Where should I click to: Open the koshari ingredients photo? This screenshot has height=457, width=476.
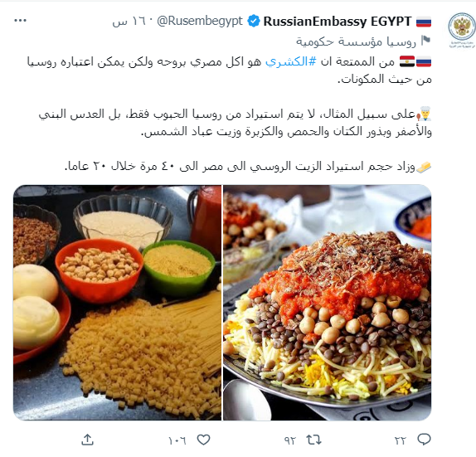click(x=117, y=303)
